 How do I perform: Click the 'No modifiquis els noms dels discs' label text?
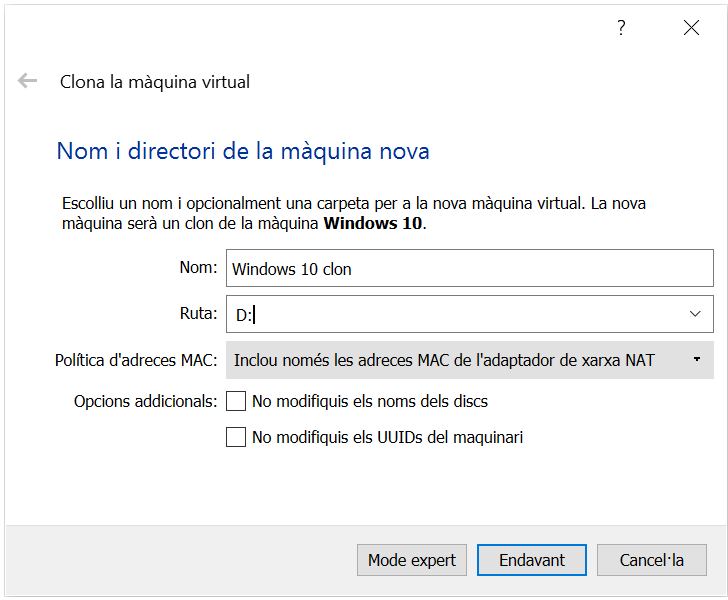[x=370, y=401]
